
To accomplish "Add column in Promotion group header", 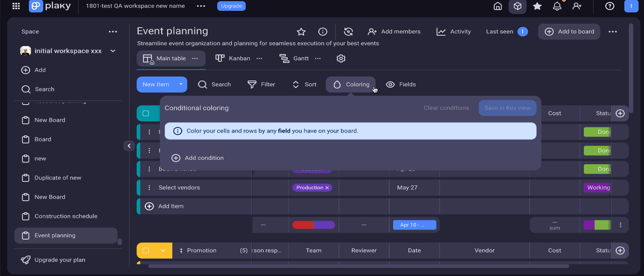I will tap(620, 250).
